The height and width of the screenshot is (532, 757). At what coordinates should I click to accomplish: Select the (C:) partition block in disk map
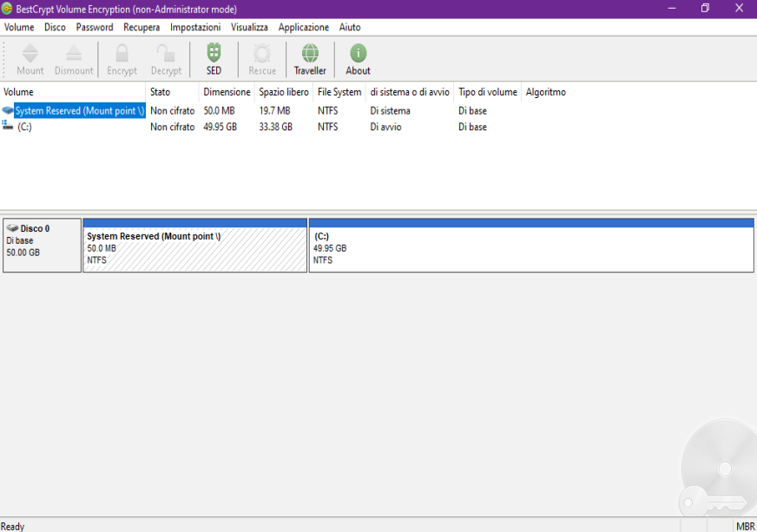531,246
